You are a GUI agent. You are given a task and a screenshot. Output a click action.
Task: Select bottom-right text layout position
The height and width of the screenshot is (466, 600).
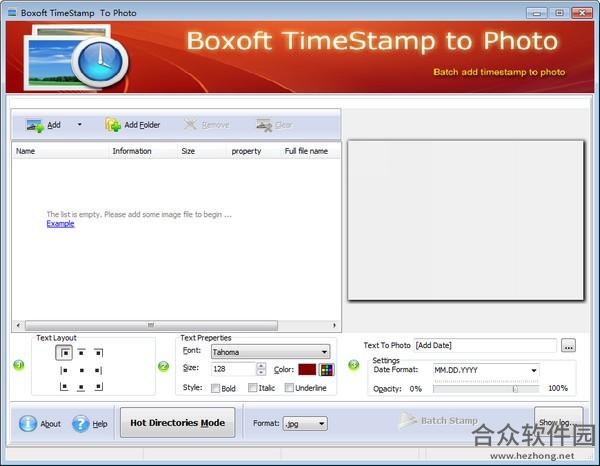coord(99,387)
